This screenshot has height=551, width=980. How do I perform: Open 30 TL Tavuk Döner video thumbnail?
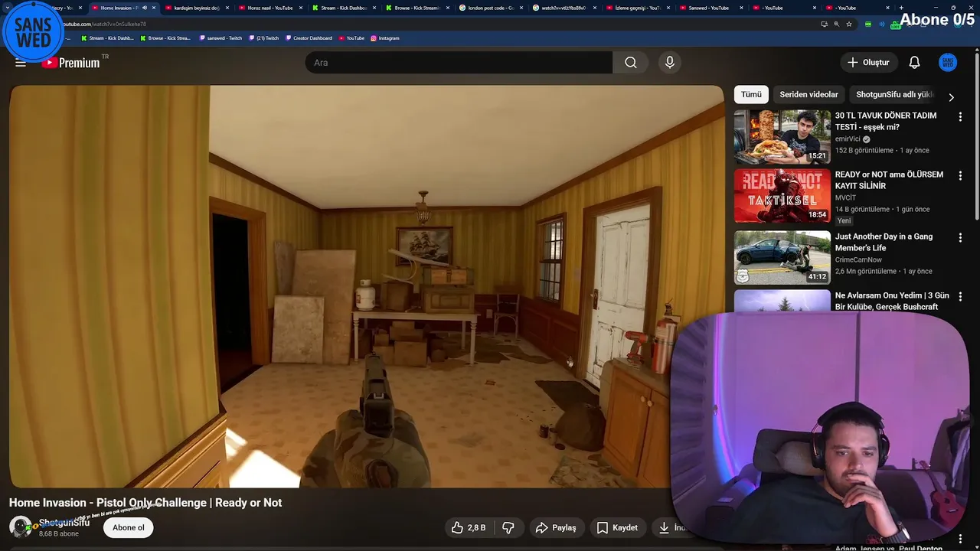pos(782,137)
